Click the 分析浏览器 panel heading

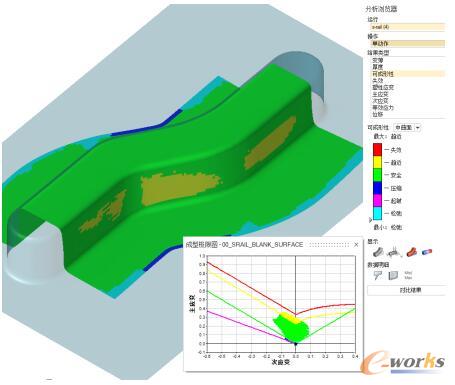point(381,9)
